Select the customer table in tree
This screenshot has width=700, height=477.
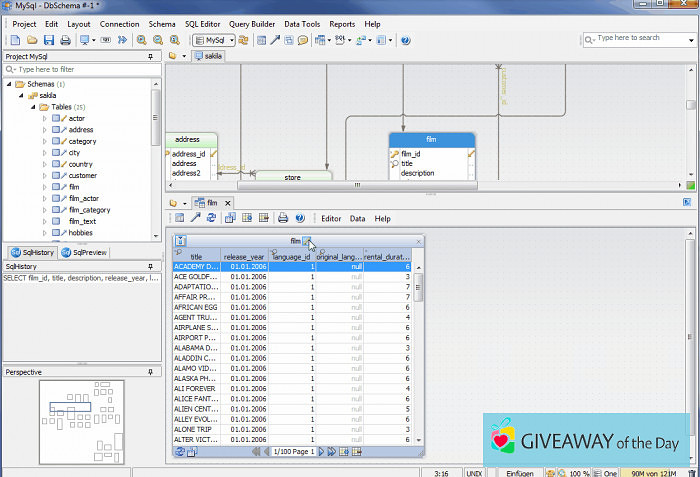(x=83, y=175)
